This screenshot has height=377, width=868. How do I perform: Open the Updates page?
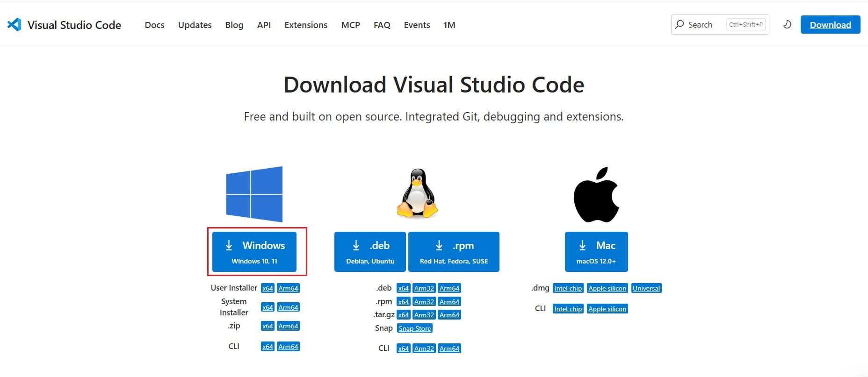[195, 25]
